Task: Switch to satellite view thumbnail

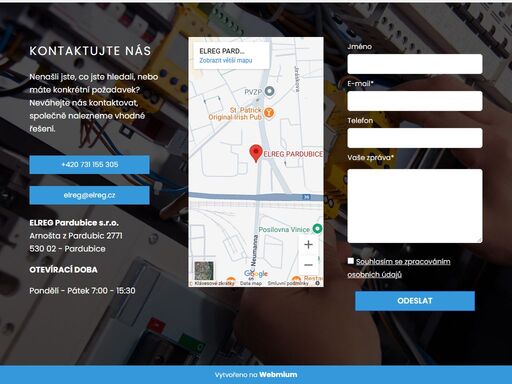Action: tap(204, 270)
